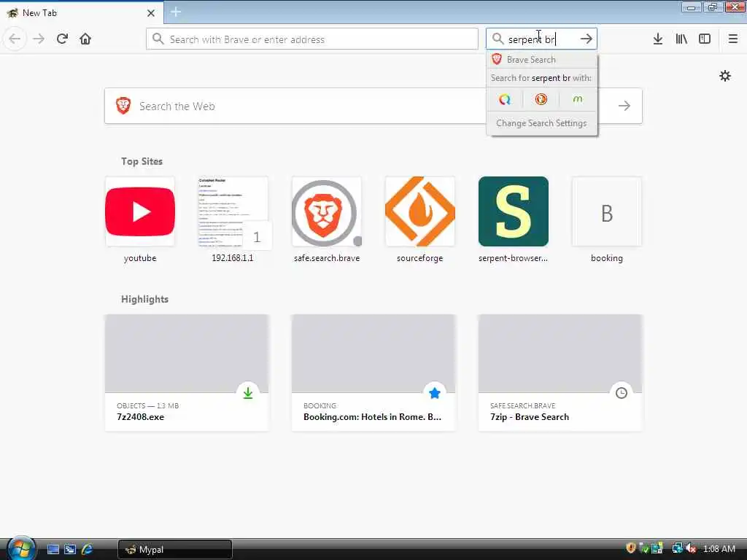Screen dimensions: 747x560
Task: Click the Highlights section heading
Action: click(145, 299)
